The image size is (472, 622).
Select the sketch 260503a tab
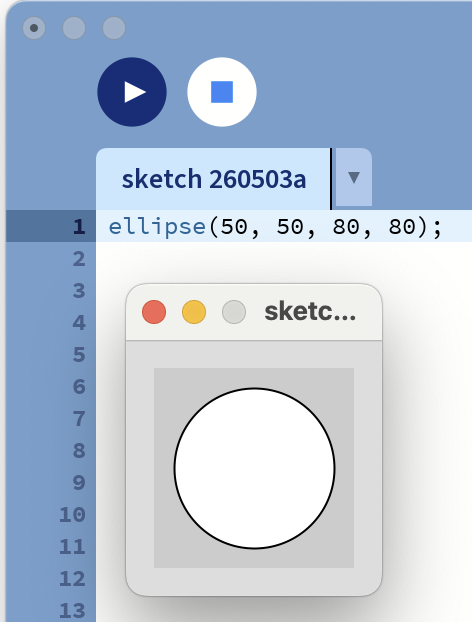coord(213,179)
